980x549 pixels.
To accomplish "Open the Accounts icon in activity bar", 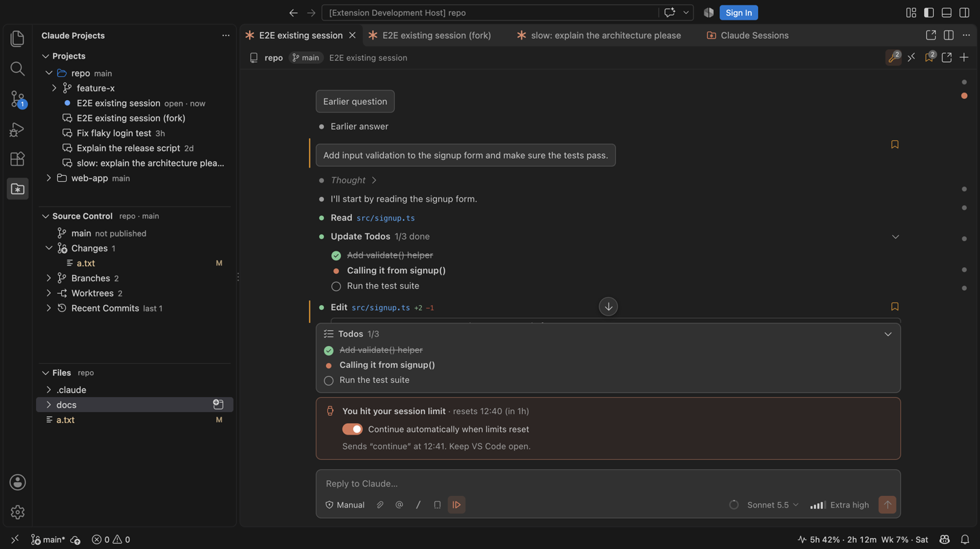I will 18,482.
